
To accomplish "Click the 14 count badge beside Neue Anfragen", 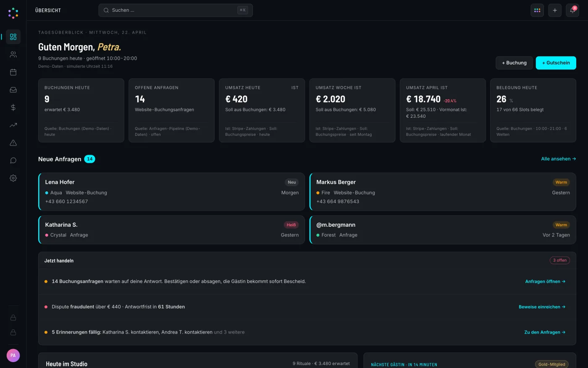I will pos(90,159).
